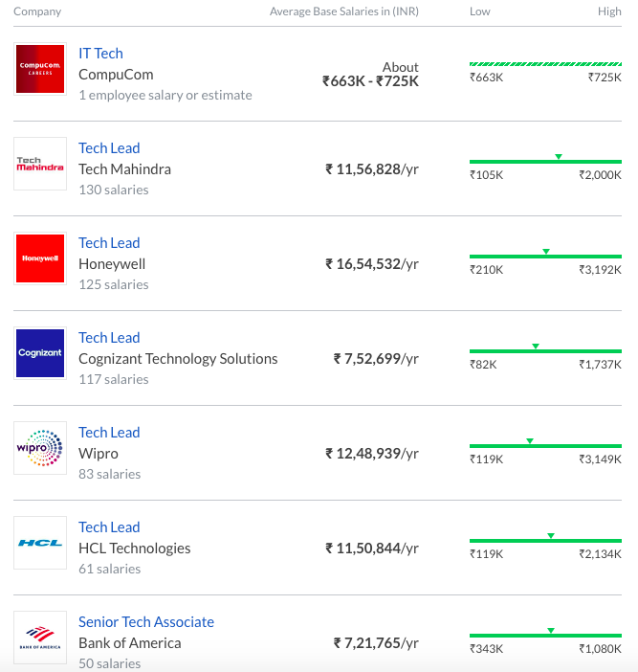Open Tech Lead at Tech Mahindra
The width and height of the screenshot is (638, 672).
pyautogui.click(x=109, y=148)
